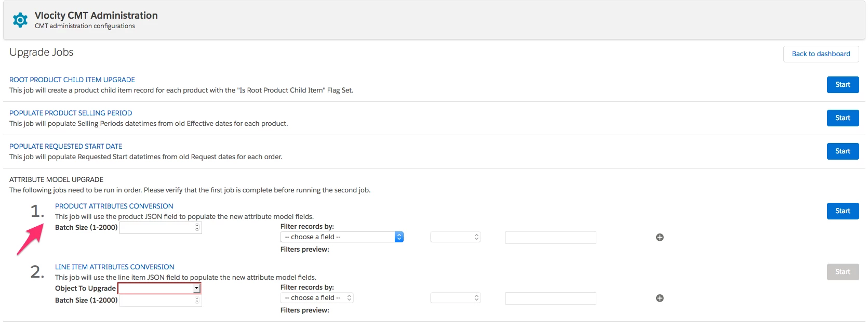Viewport: 868px width, 325px height.
Task: Click CMT administration configurations subtitle
Action: [x=85, y=26]
